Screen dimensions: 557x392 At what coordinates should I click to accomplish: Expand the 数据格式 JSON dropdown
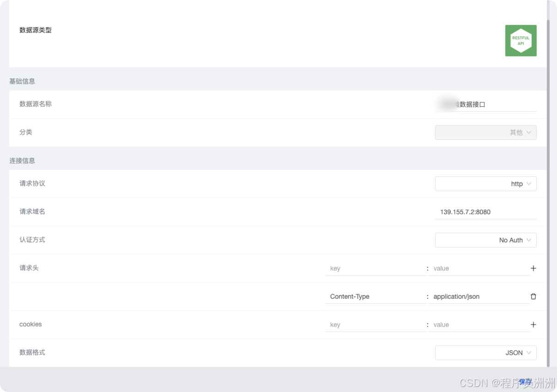click(485, 353)
